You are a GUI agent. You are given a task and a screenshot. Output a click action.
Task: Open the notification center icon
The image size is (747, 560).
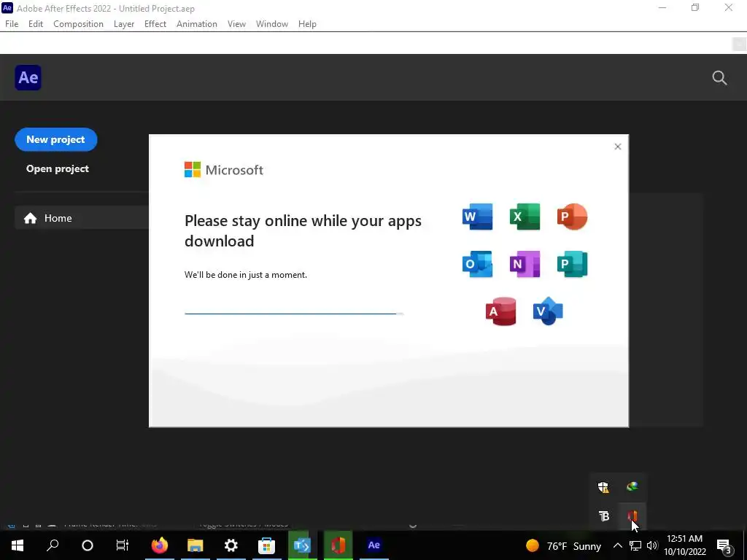pyautogui.click(x=724, y=545)
